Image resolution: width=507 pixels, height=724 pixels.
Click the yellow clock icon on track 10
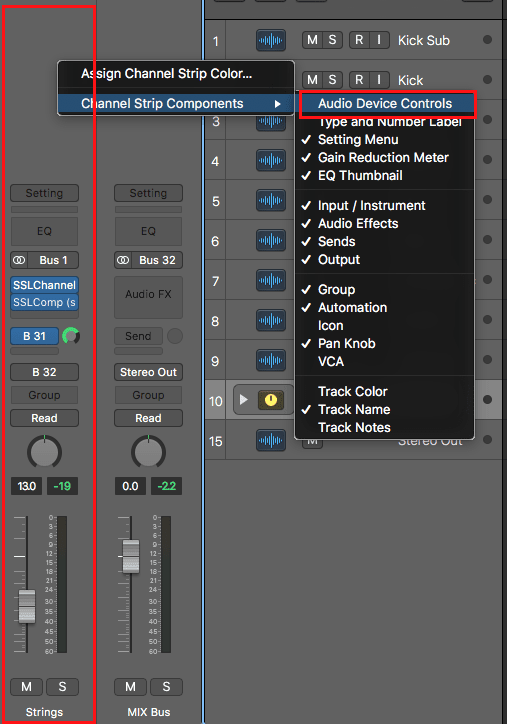coord(271,400)
